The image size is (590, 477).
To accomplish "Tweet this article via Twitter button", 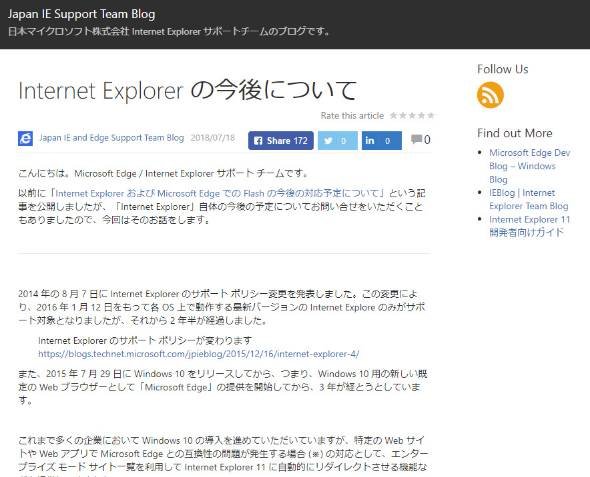I will point(338,141).
